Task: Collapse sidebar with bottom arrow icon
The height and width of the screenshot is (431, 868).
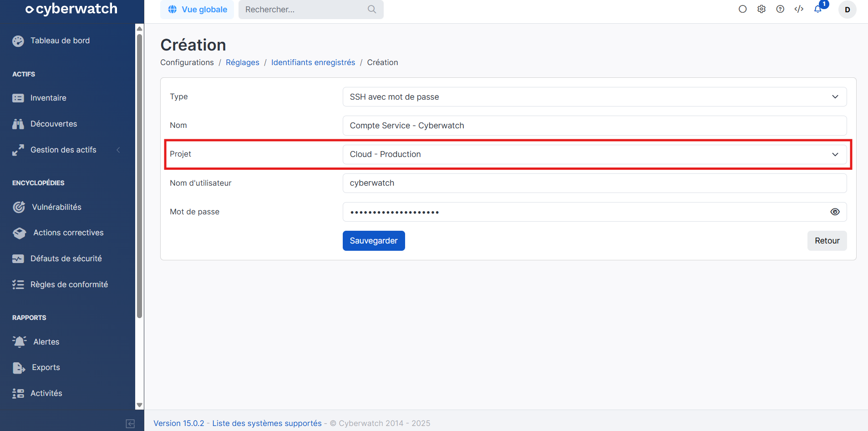Action: point(130,424)
